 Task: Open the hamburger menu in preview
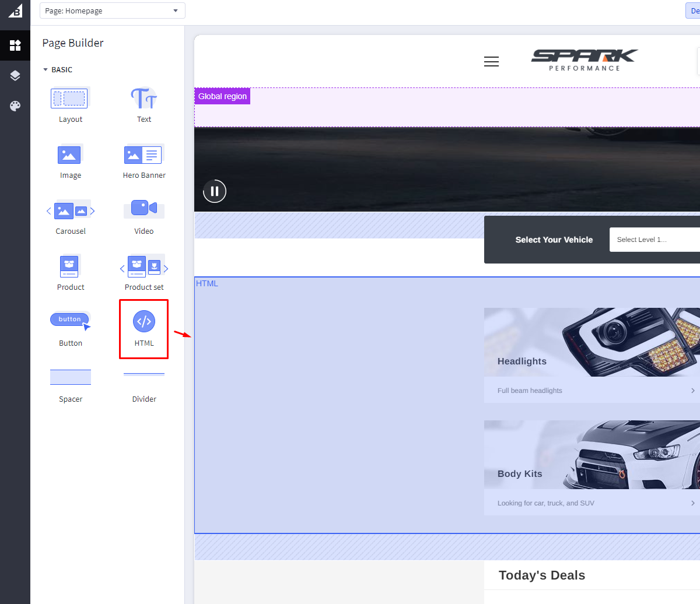[491, 62]
